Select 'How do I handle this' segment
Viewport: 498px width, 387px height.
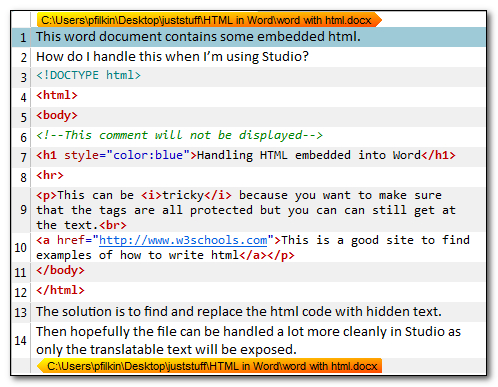click(172, 57)
